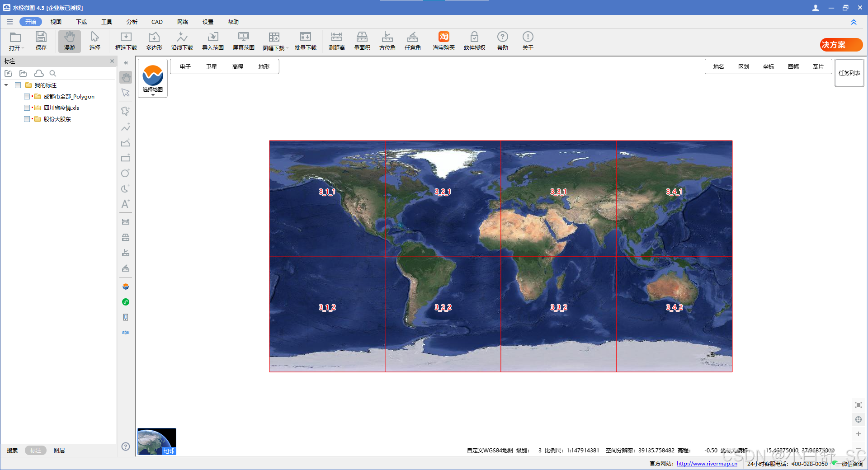Click the orange 解决方案 banner button
Screen dimensions: 868x470
pyautogui.click(x=841, y=45)
